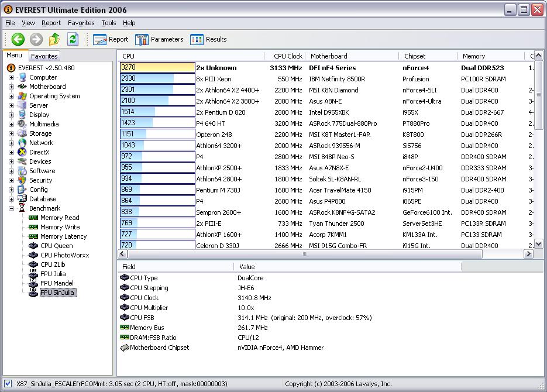Open the Favorites menu
Image resolution: width=547 pixels, height=392 pixels.
coord(81,23)
